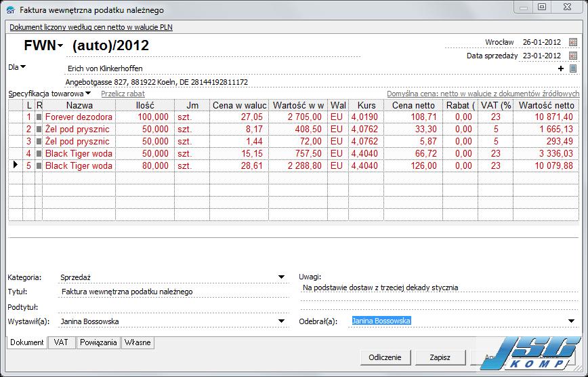Click quantity 100,000 cell
The image size is (588, 377).
click(145, 117)
